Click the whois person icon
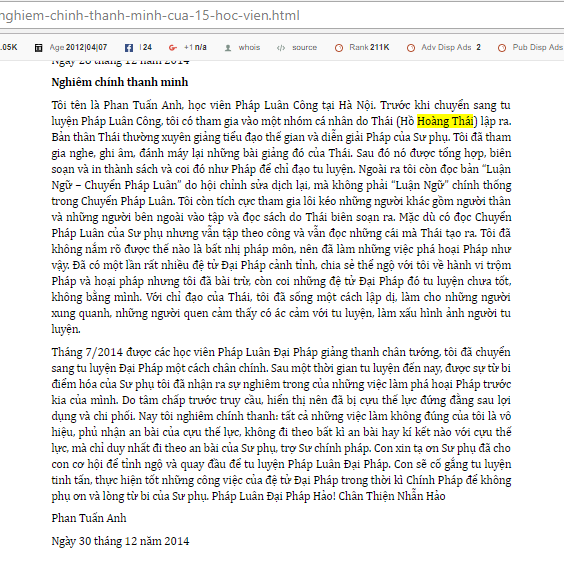564x574 pixels. pyautogui.click(x=228, y=48)
